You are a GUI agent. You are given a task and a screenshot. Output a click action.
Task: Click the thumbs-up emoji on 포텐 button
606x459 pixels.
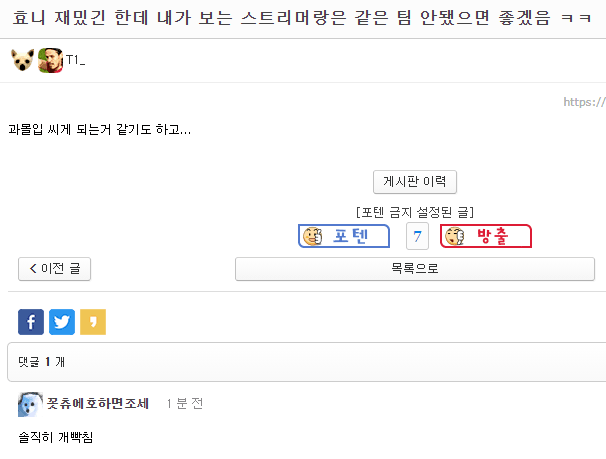(313, 236)
